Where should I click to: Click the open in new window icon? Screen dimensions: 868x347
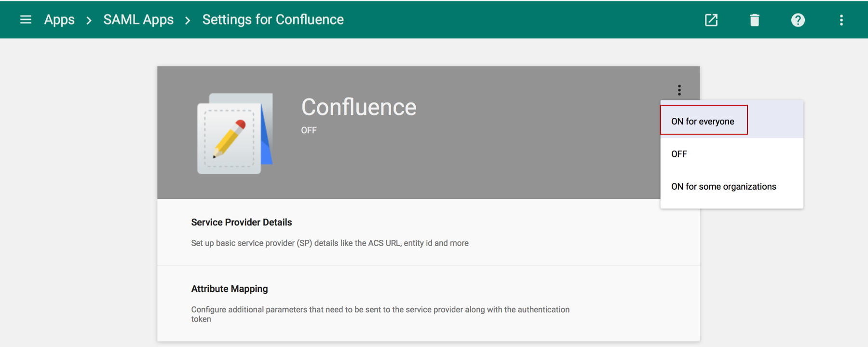pos(711,20)
